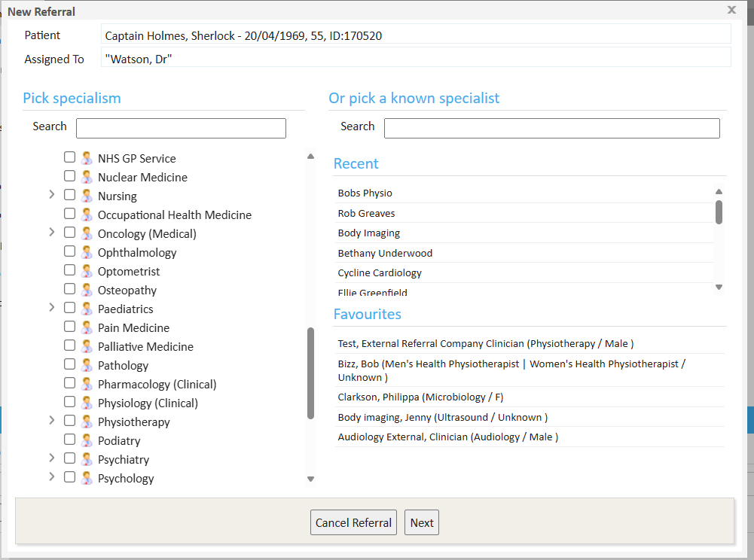Click the person icon beside Podiatry
This screenshot has height=560, width=754.
point(87,440)
